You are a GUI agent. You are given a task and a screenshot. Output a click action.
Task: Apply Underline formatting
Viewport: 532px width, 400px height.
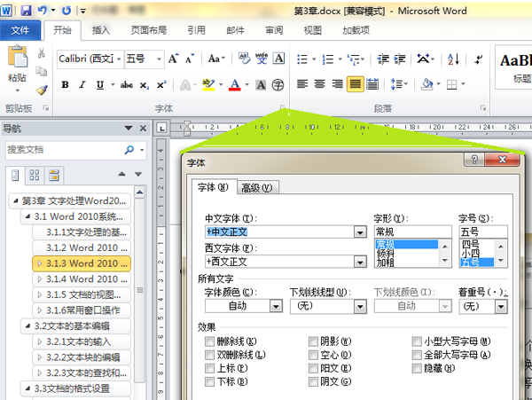pyautogui.click(x=100, y=85)
